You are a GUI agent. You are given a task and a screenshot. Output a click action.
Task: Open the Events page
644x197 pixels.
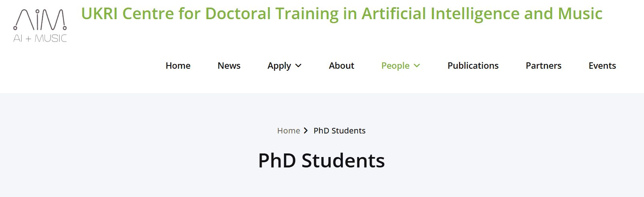(x=602, y=66)
